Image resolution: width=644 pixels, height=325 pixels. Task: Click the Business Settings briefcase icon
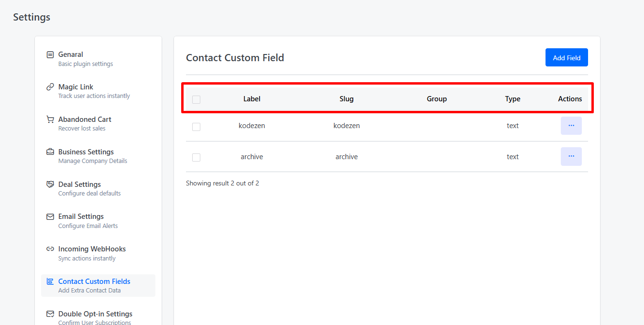(50, 152)
